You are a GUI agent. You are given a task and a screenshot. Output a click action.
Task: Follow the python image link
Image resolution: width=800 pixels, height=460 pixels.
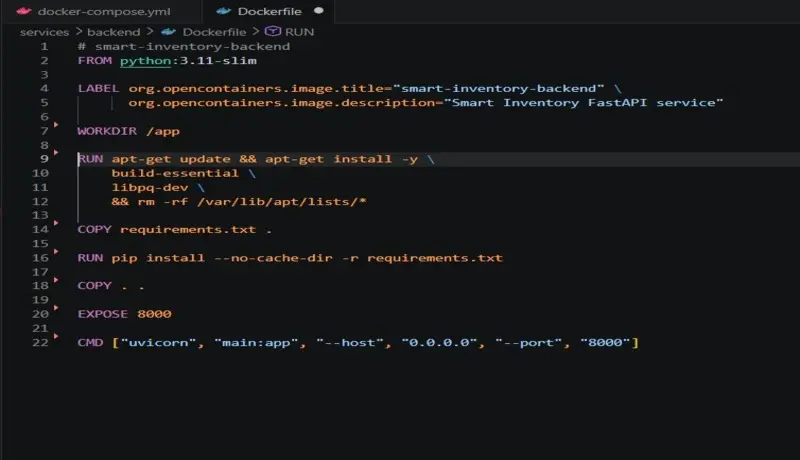145,61
